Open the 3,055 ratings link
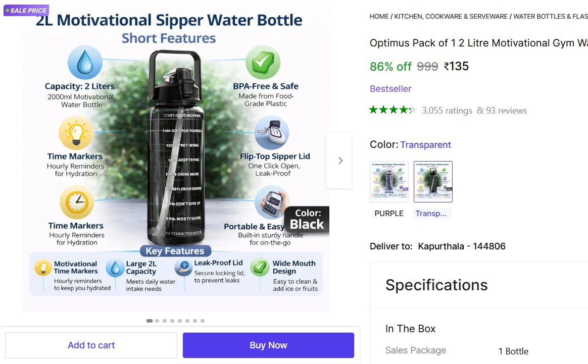Viewport: 588px width, 364px height. pos(447,111)
